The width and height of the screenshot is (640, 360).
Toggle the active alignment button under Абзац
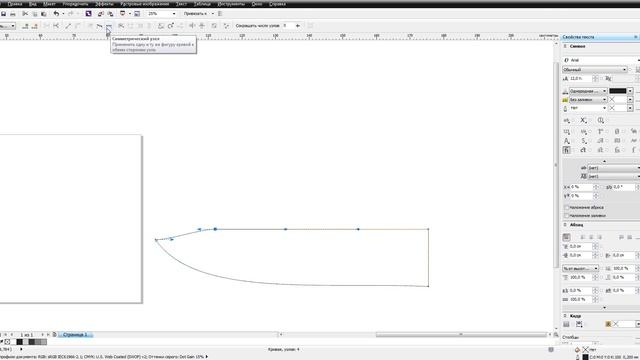pos(567,237)
